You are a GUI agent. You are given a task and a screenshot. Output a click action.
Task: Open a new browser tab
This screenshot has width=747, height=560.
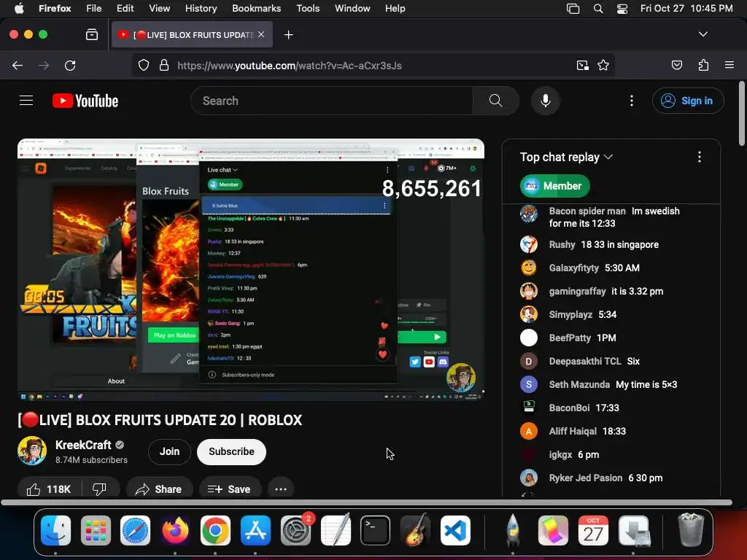(x=288, y=35)
